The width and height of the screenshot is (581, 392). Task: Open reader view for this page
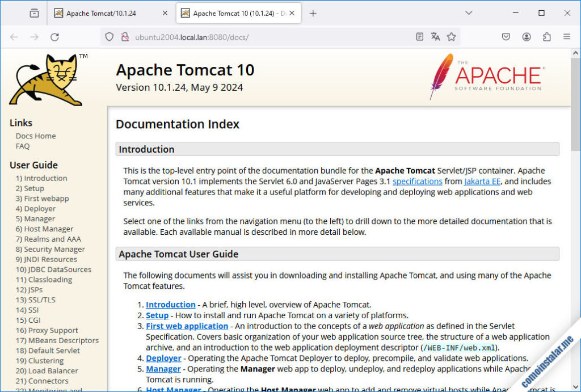pyautogui.click(x=419, y=36)
